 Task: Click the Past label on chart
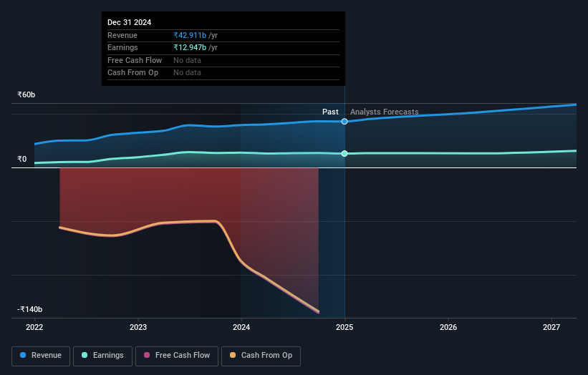(330, 112)
